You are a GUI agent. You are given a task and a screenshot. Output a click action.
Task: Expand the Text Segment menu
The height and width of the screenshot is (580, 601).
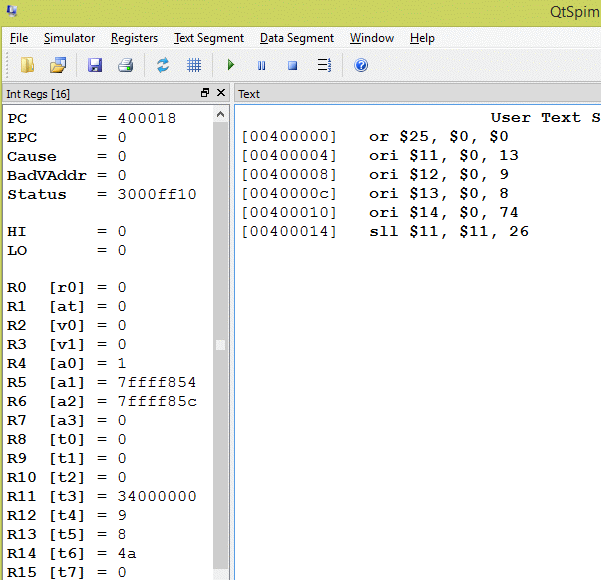point(208,38)
